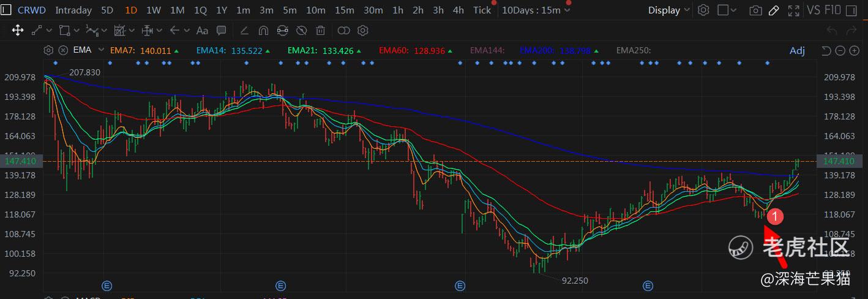Switch to 1M monthly timeframe
The width and height of the screenshot is (868, 299).
178,10
